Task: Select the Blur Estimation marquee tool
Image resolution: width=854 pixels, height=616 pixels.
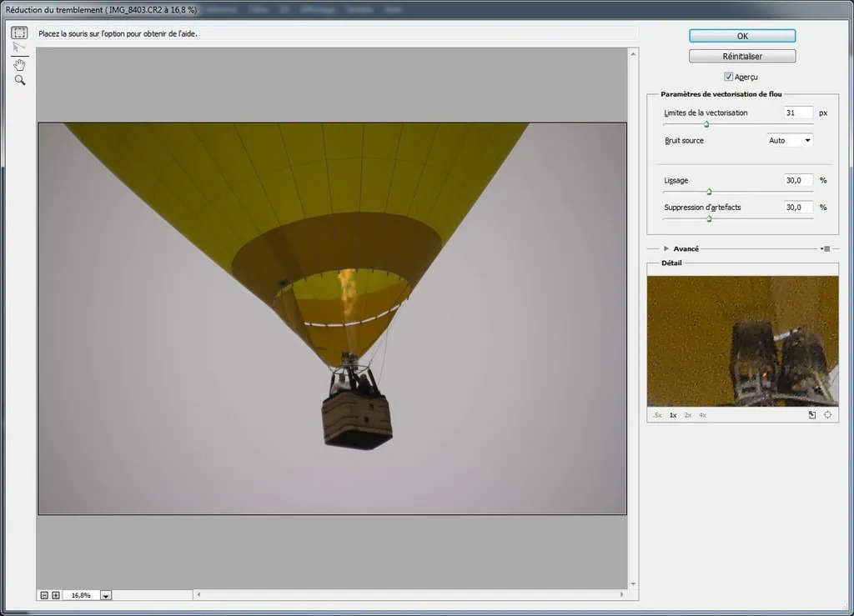Action: coord(19,33)
